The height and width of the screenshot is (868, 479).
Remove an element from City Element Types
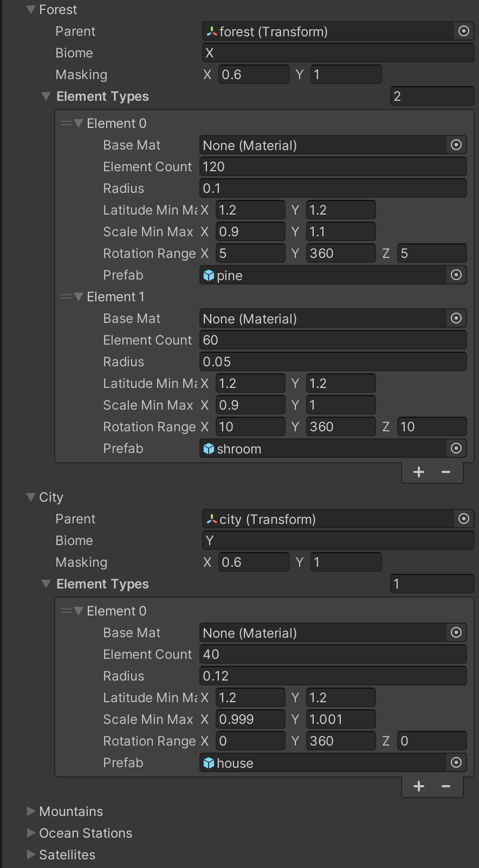coord(446,786)
